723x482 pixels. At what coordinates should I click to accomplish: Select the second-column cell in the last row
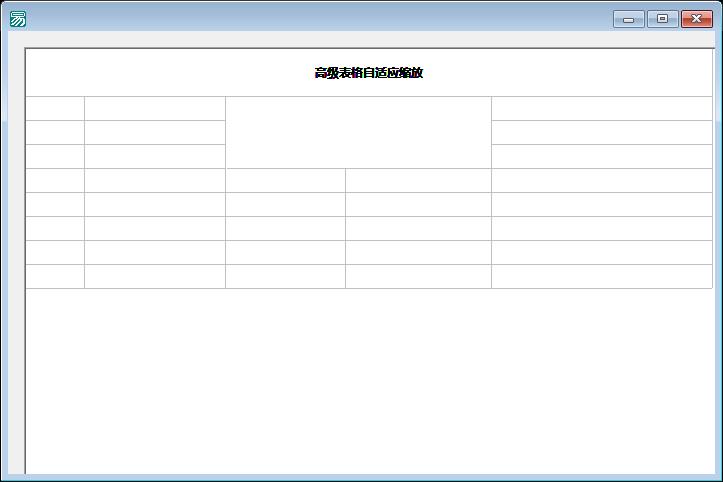pyautogui.click(x=155, y=276)
